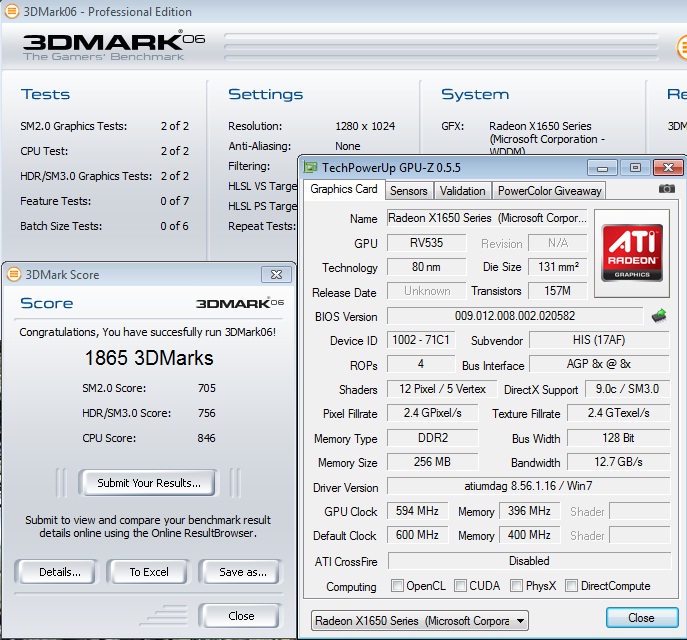Screen dimensions: 687x640
Task: Click the Texture Fillrate 2.4 GTexel/s field
Action: 619,413
